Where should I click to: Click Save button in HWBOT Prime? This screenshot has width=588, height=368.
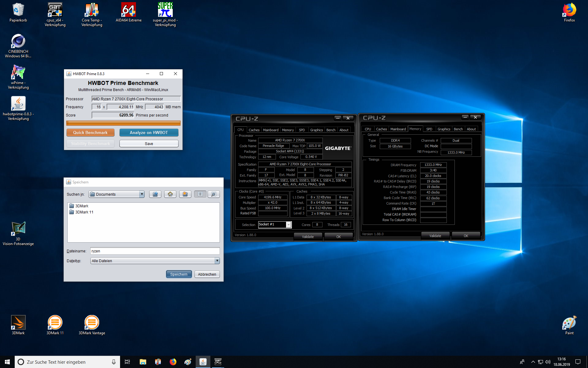coord(149,144)
